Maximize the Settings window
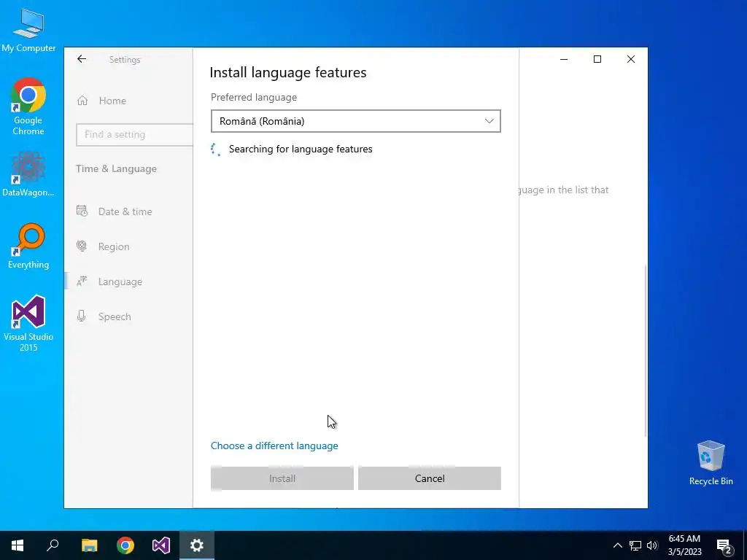 (597, 59)
